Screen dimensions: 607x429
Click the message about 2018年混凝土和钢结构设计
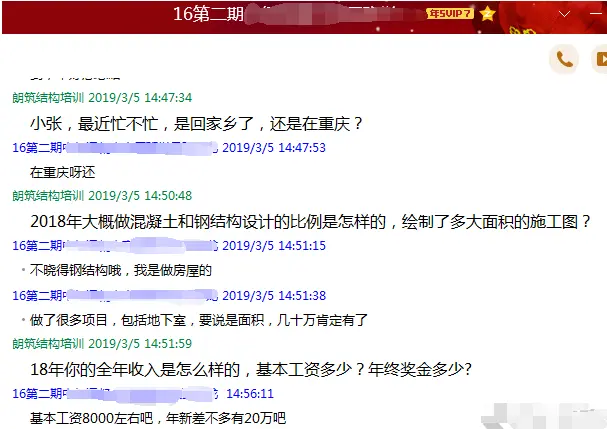pyautogui.click(x=310, y=222)
